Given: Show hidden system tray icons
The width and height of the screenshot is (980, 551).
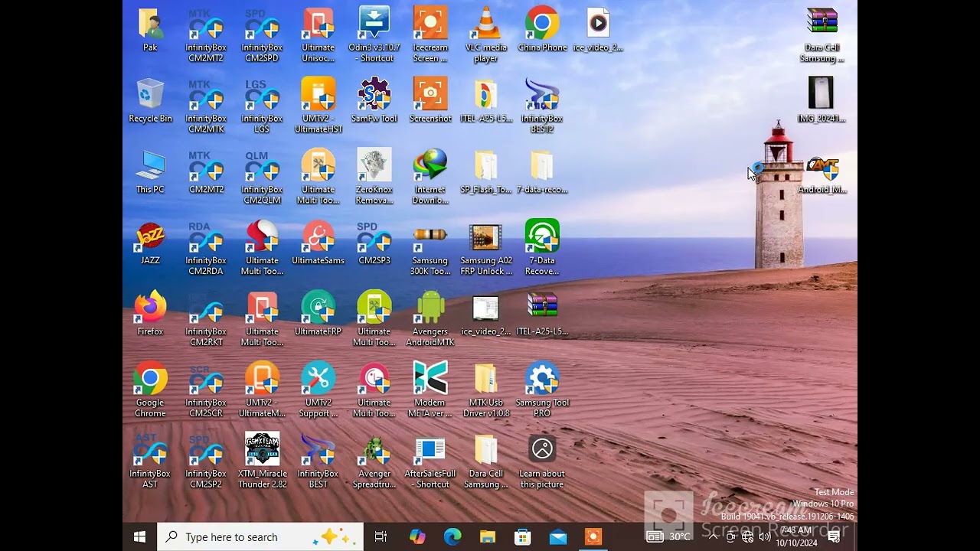Looking at the screenshot, I should point(714,536).
